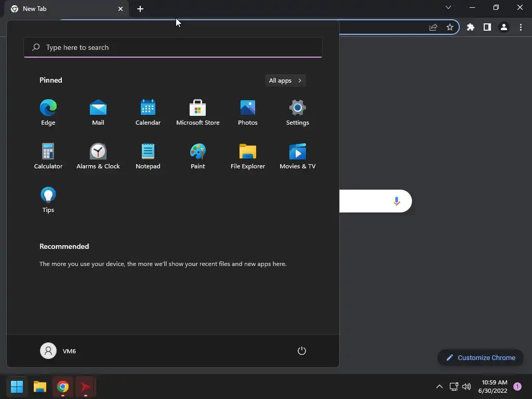Switch to Chrome on the taskbar

tap(63, 387)
